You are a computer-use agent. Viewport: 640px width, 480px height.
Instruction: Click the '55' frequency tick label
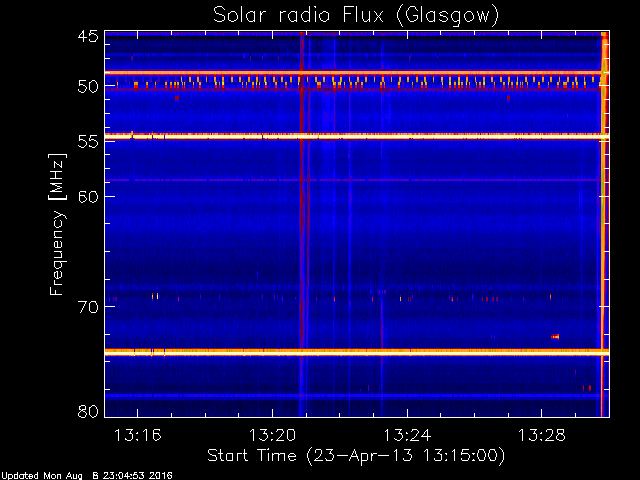pyautogui.click(x=88, y=142)
